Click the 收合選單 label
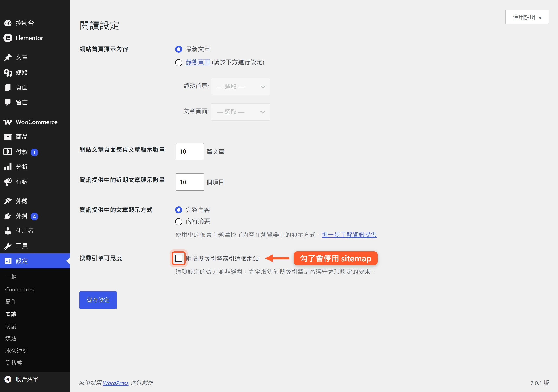This screenshot has width=558, height=392. pyautogui.click(x=27, y=379)
